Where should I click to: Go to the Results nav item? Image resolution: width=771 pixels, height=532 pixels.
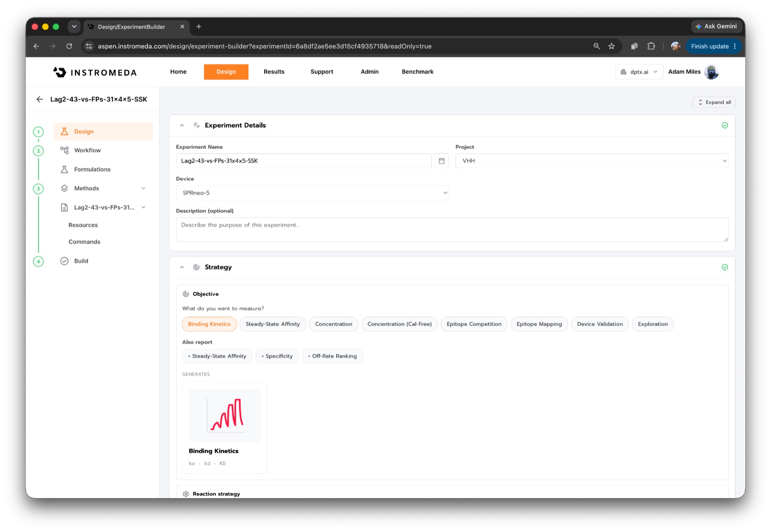tap(274, 72)
